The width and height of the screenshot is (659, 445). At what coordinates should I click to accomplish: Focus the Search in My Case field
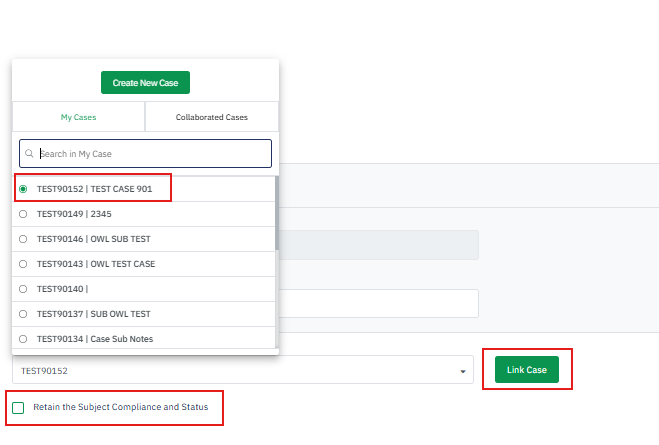click(150, 154)
